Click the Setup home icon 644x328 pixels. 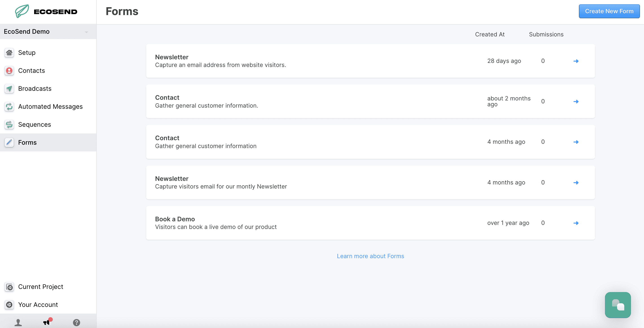(9, 53)
